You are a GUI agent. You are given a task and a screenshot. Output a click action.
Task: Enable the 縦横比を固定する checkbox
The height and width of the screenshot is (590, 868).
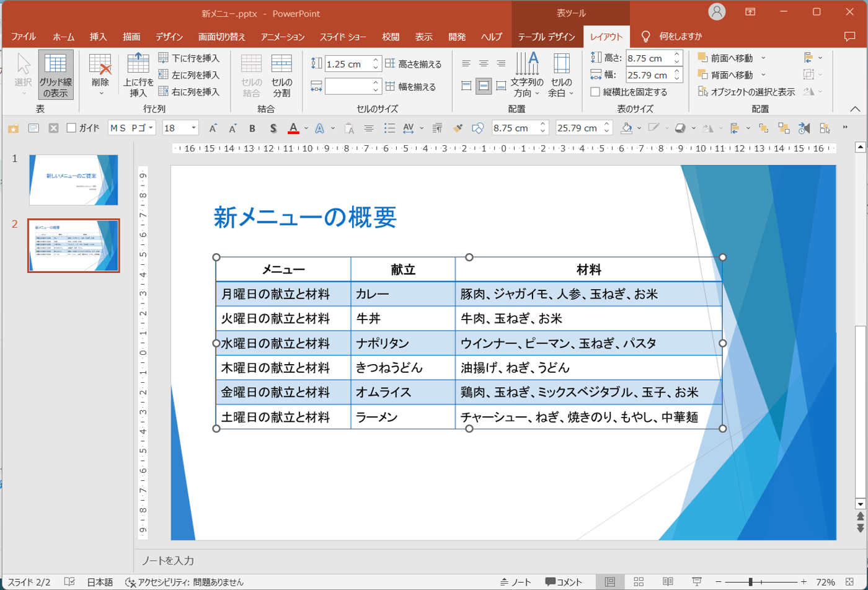[x=595, y=92]
